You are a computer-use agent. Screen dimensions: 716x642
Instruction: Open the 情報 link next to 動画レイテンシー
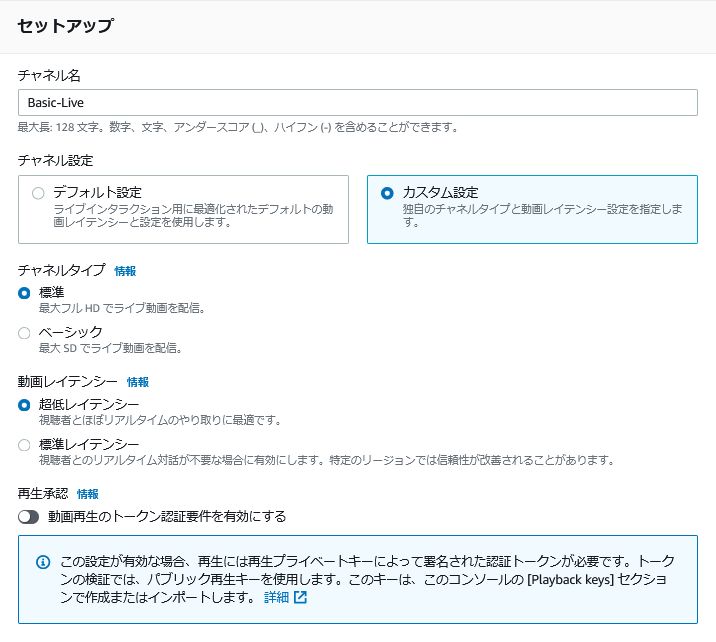click(x=138, y=382)
